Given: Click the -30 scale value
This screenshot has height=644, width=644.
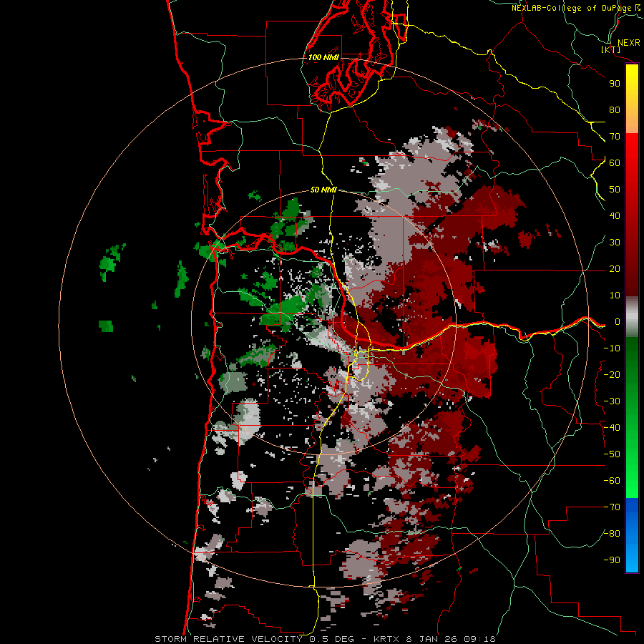Looking at the screenshot, I should 612,401.
